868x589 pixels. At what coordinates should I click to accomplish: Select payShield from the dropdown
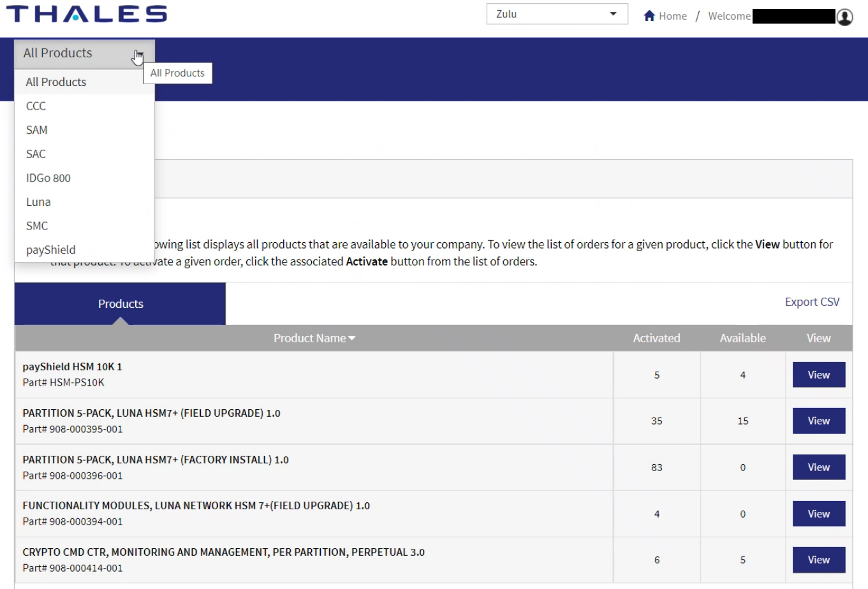point(84,250)
